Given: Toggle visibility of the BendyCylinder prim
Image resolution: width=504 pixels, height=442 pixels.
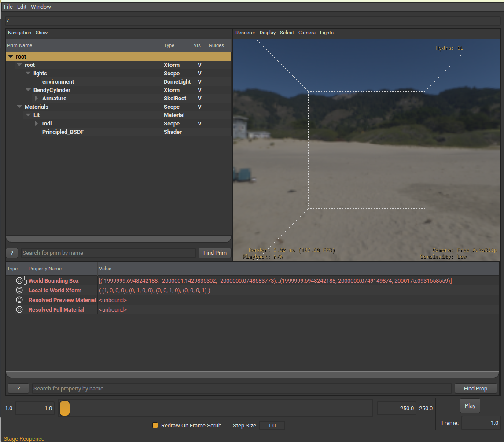Looking at the screenshot, I should coord(199,90).
